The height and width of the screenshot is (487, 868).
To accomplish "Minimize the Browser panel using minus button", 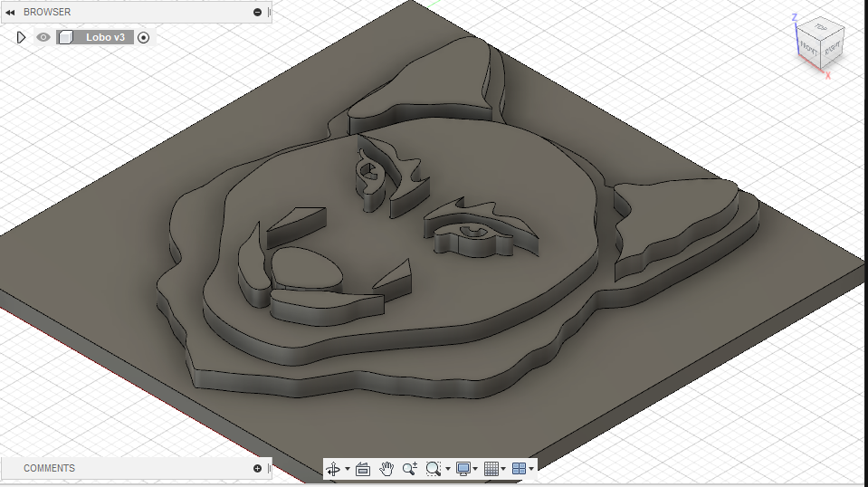I will [x=257, y=12].
